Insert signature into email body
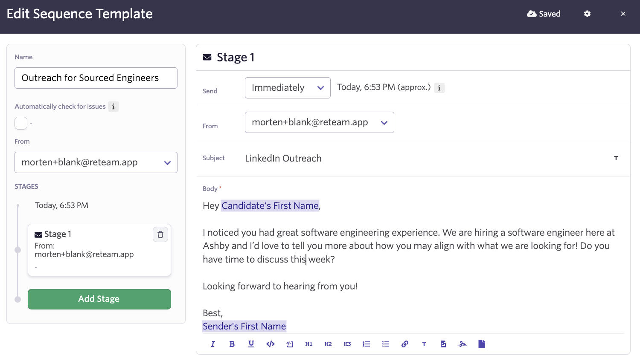 coord(463,344)
